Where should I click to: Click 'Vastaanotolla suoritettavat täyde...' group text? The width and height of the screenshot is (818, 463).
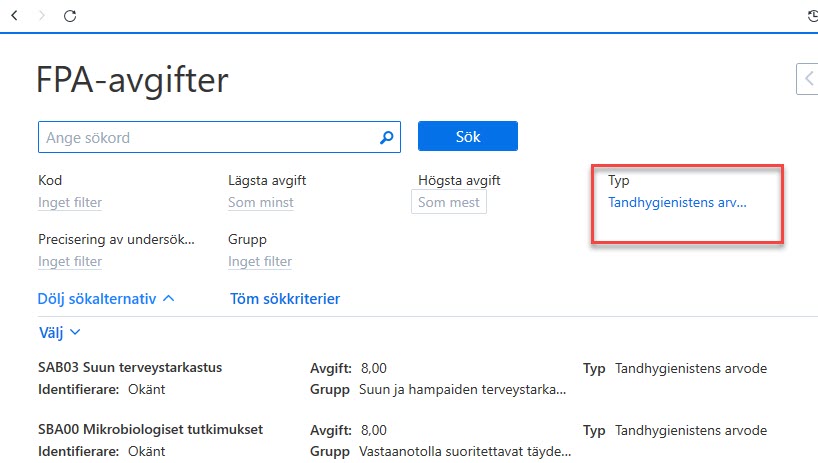(465, 452)
